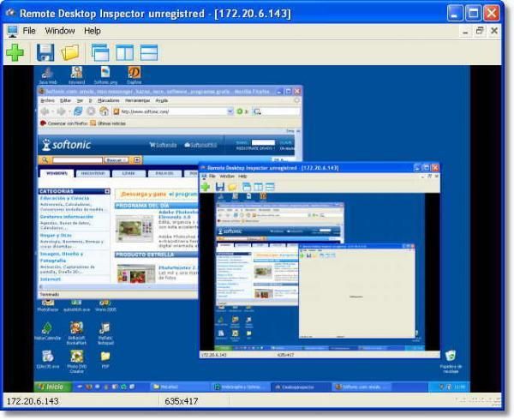Open File menu in nested Inspector window
The image size is (514, 420).
click(x=212, y=176)
